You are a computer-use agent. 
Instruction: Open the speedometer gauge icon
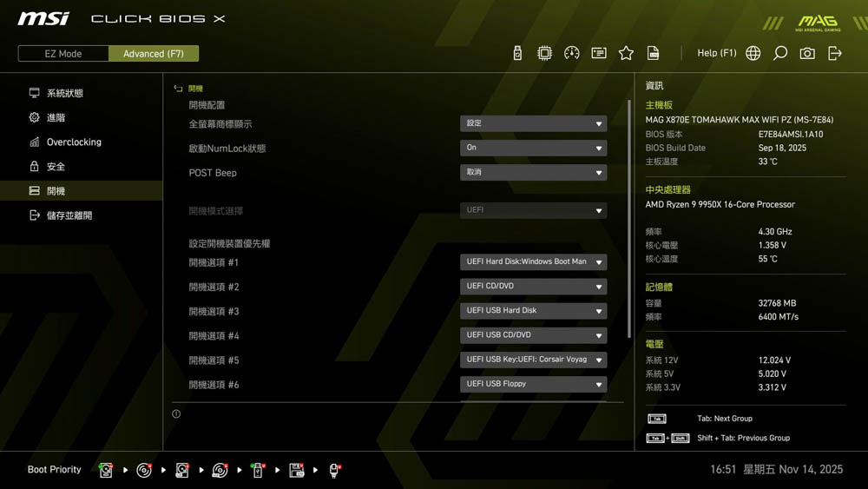571,53
